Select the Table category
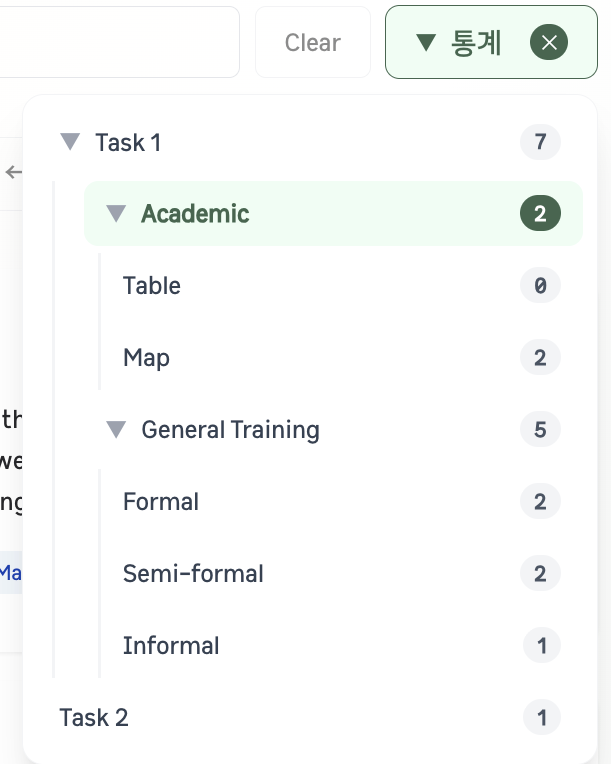Image resolution: width=611 pixels, height=764 pixels. 341,285
